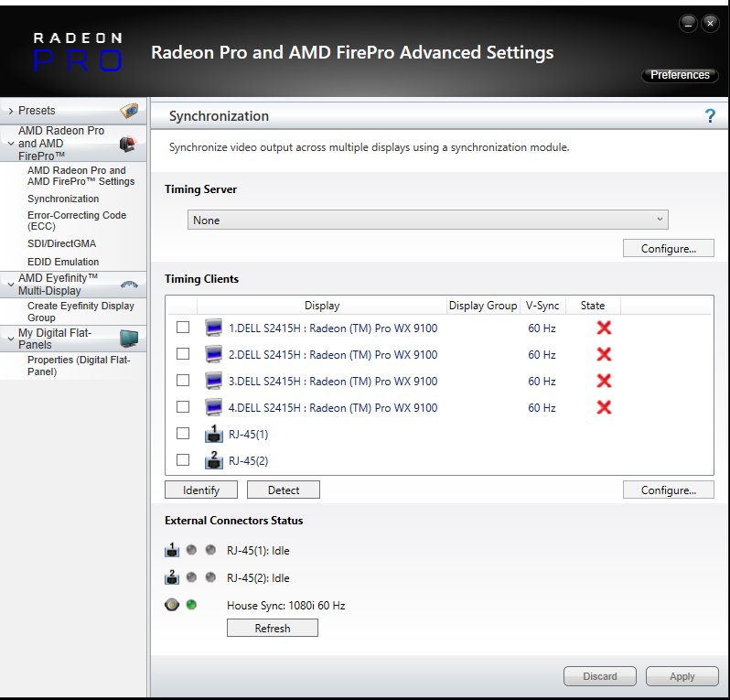Enable the RJ-45(1) timing client checkbox

[x=183, y=434]
